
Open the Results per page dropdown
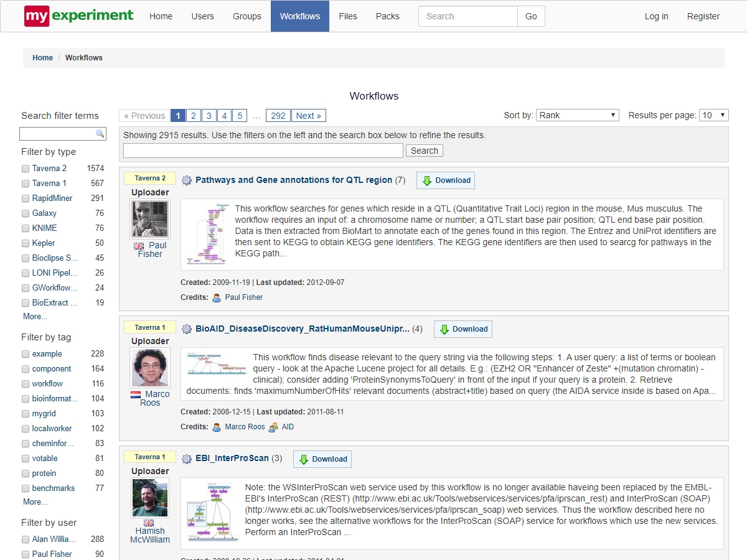tap(713, 115)
